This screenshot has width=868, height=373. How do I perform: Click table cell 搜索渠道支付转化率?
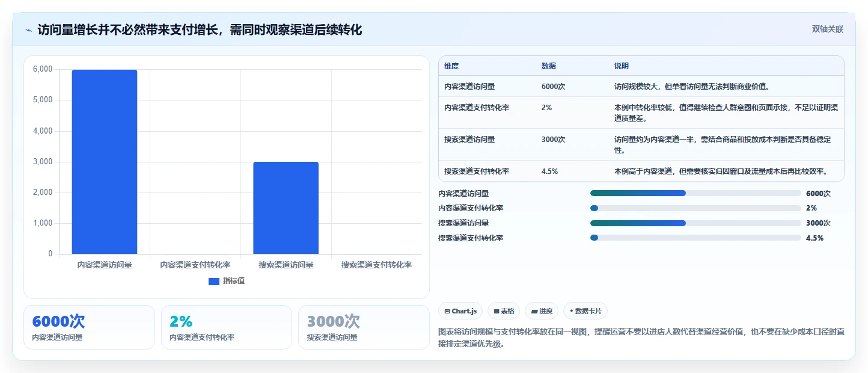tap(477, 171)
